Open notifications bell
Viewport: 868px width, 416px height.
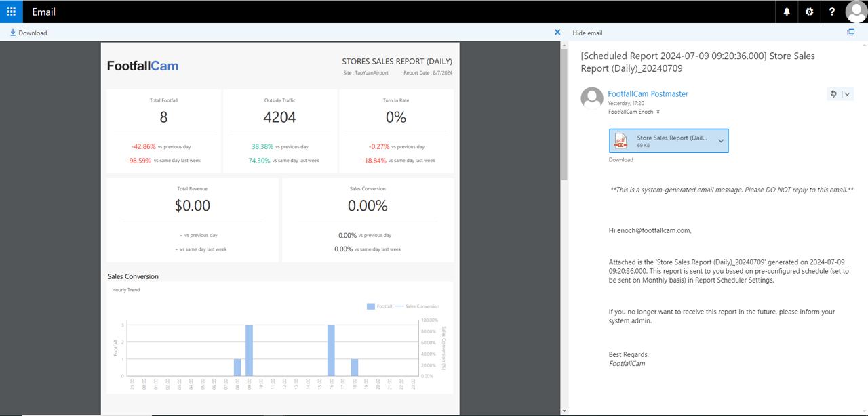787,12
